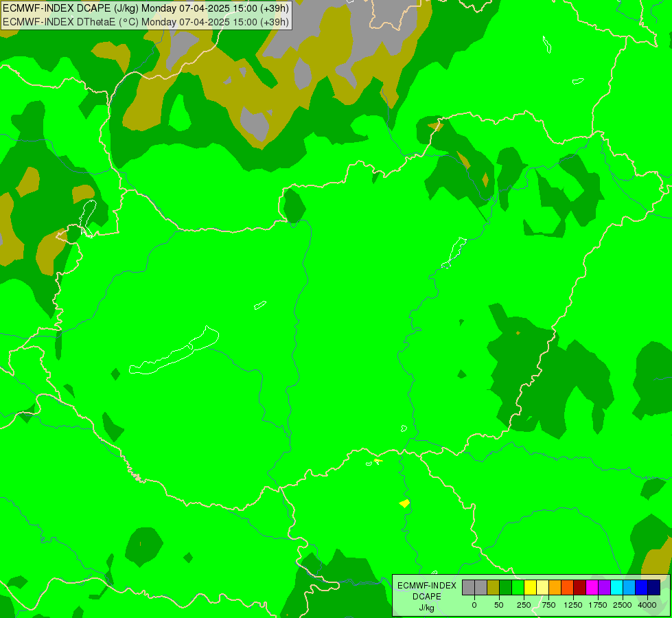Click the '50' legend scale value

pyautogui.click(x=498, y=605)
